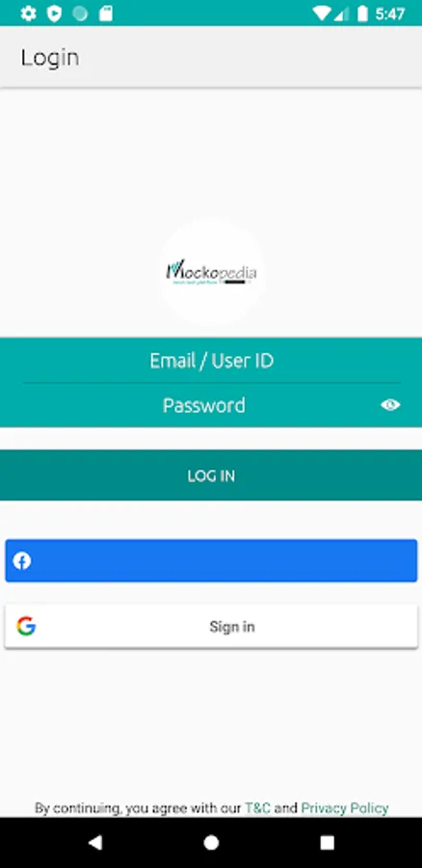Continue with the blue Facebook button

tap(211, 560)
